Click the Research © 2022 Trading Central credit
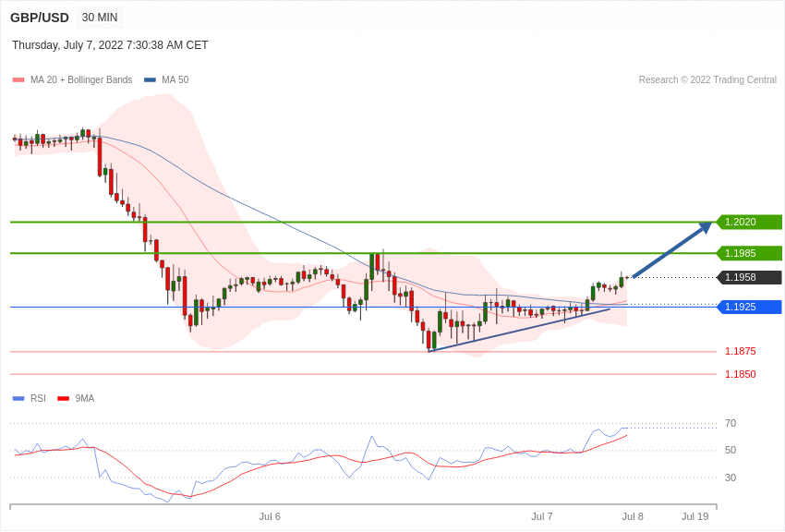Viewport: 785px width, 532px height. click(x=707, y=79)
